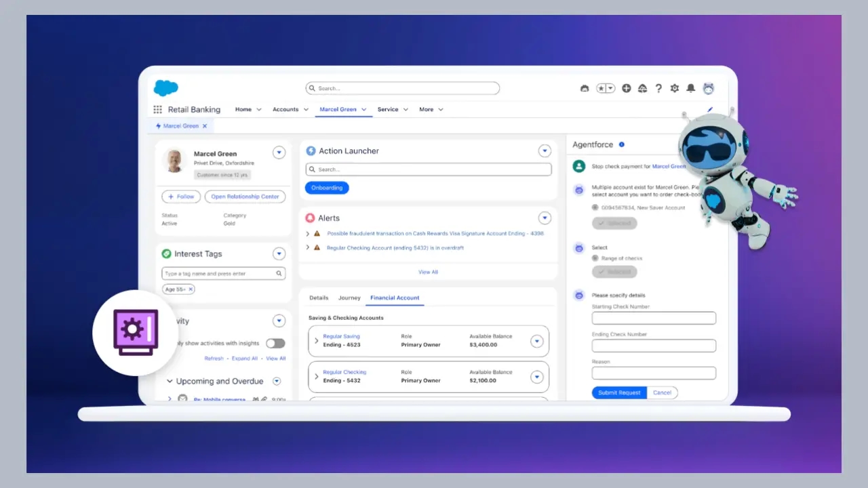Screen dimensions: 868x488
Task: Expand the Regular Checking account row
Action: point(317,376)
